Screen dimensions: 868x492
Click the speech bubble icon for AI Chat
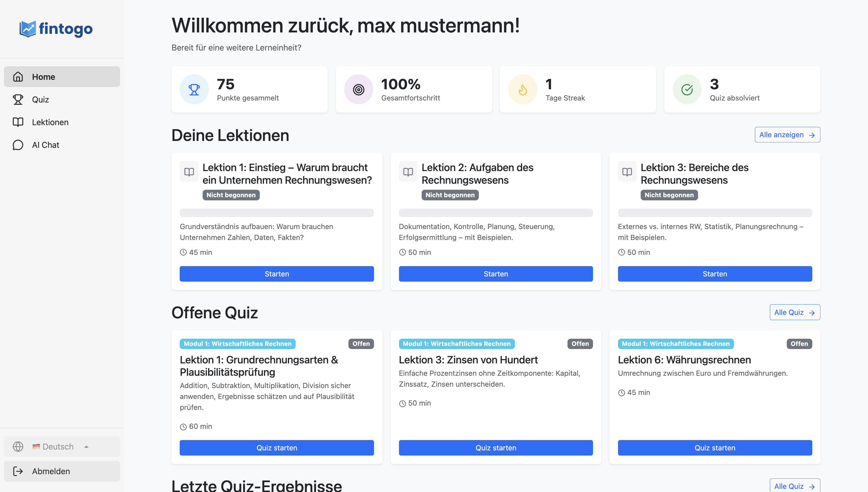pos(18,145)
